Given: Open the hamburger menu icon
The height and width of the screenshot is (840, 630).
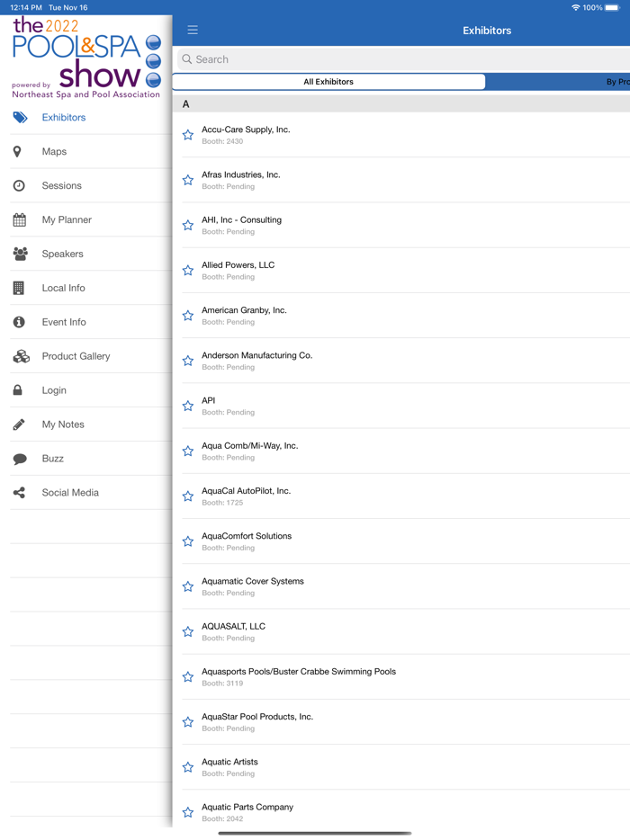Looking at the screenshot, I should pos(193,31).
